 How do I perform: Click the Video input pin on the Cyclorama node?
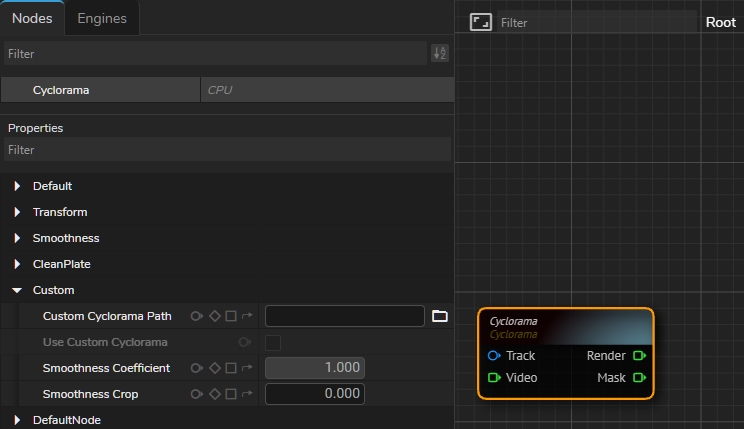tap(494, 378)
